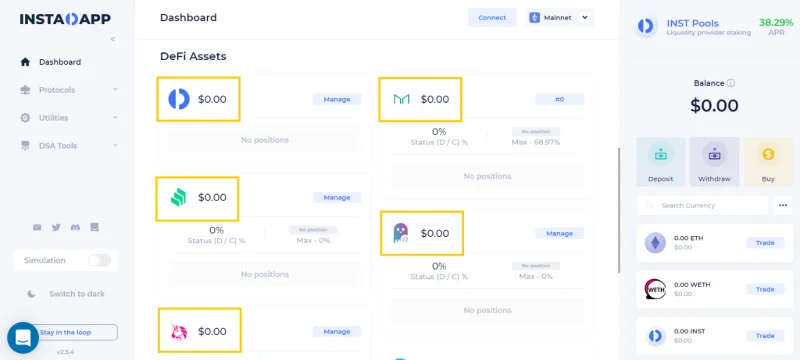Click the Buy tile
The height and width of the screenshot is (360, 800).
[x=768, y=162]
